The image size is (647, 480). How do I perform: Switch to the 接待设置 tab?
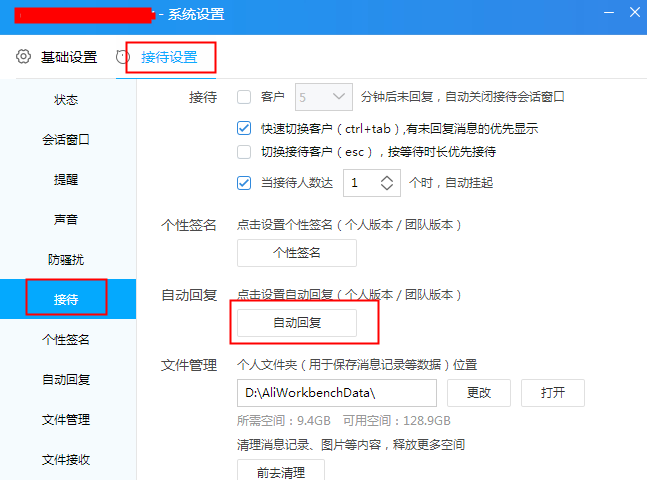pos(169,57)
